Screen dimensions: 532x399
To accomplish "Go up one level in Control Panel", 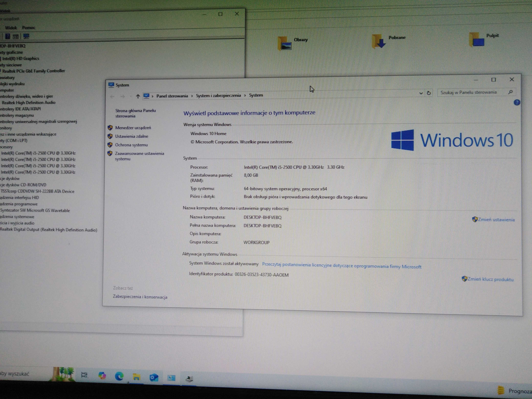I will tap(138, 96).
